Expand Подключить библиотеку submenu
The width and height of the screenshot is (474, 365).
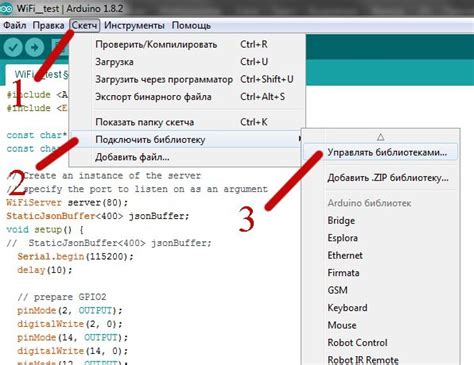click(x=188, y=139)
